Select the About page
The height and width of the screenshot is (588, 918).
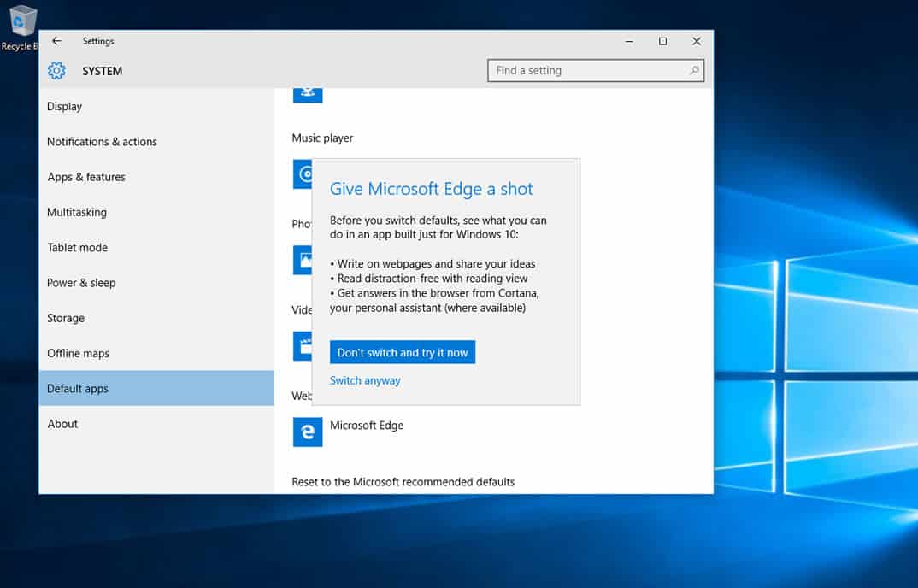pos(62,424)
